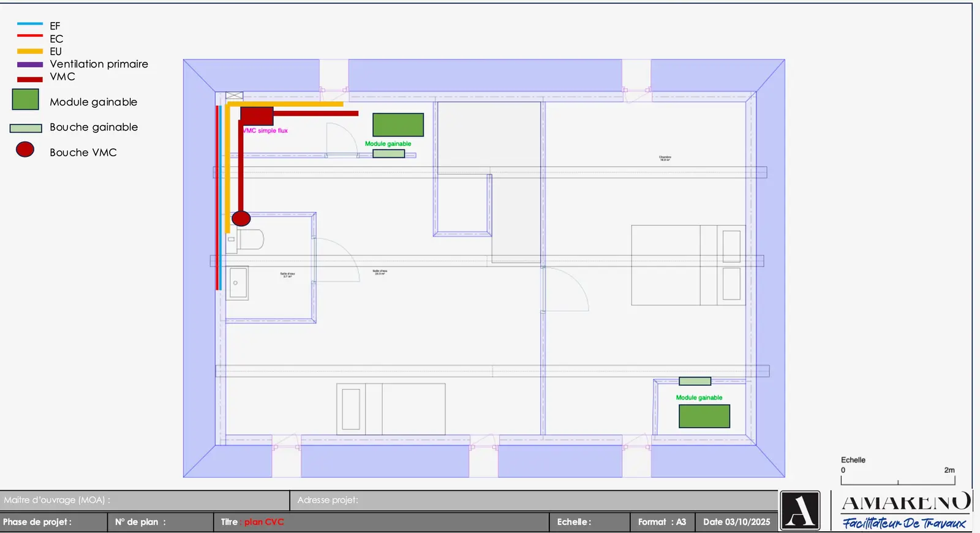The image size is (980, 533).
Task: Click the Adresse projet field
Action: [534, 500]
